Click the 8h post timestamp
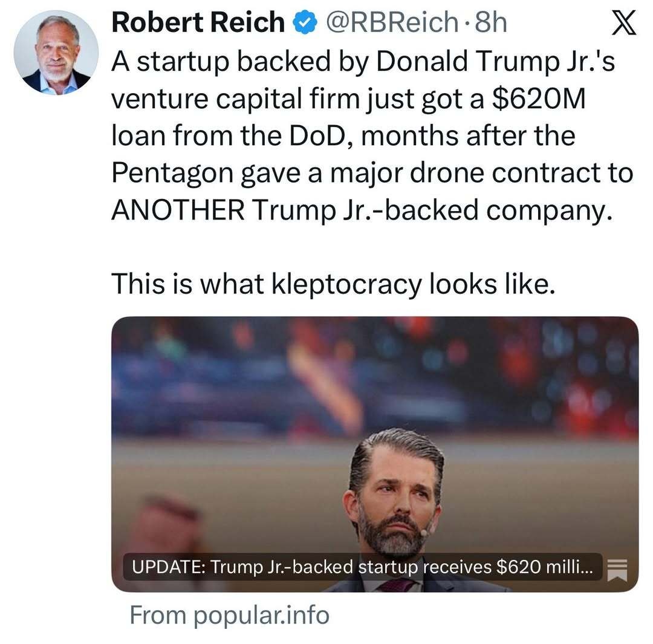The image size is (653, 644). coord(490,24)
